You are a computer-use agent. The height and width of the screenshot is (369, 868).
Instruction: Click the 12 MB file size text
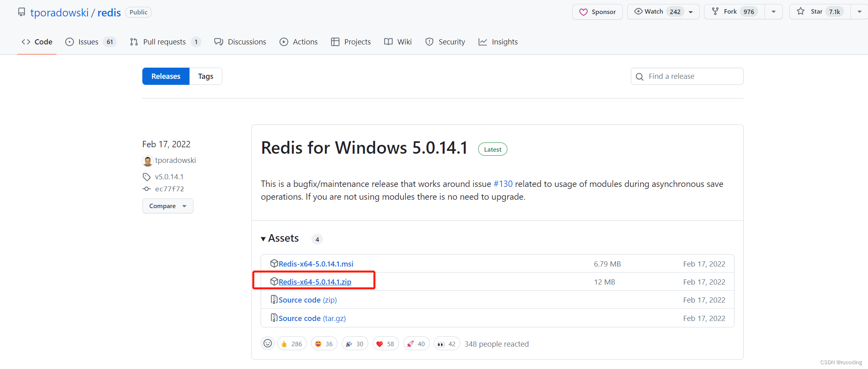[x=605, y=282]
